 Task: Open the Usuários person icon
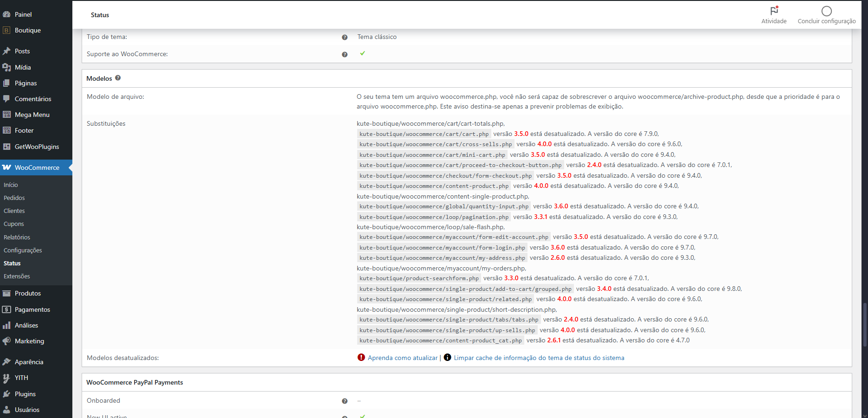(x=6, y=410)
